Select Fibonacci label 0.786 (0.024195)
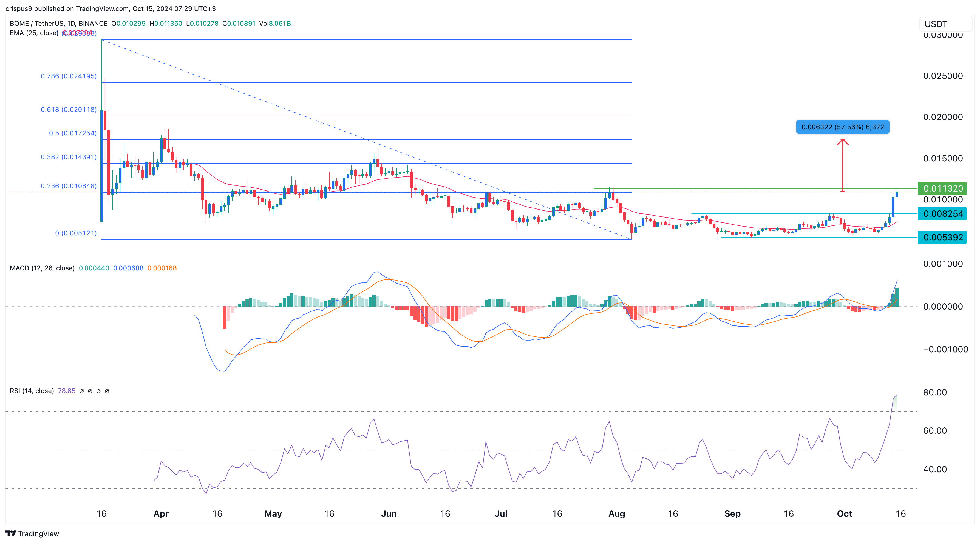The width and height of the screenshot is (980, 543). (x=69, y=76)
